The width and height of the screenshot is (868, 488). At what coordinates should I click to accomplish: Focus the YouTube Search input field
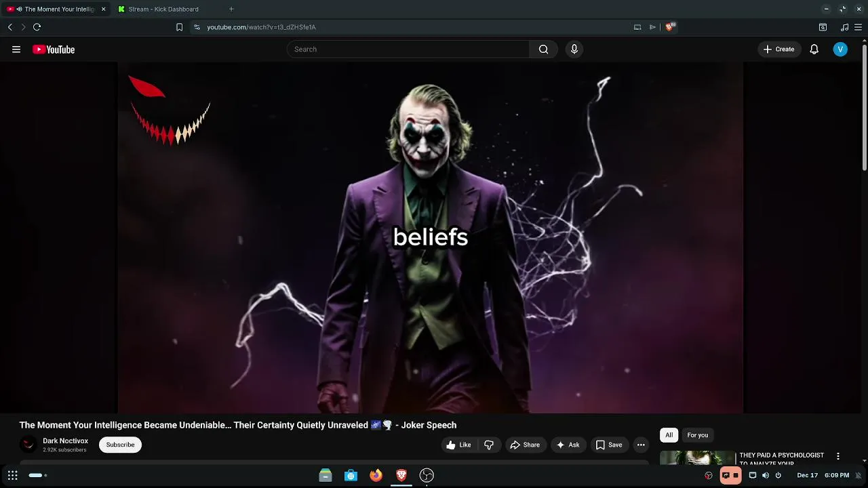pyautogui.click(x=408, y=49)
